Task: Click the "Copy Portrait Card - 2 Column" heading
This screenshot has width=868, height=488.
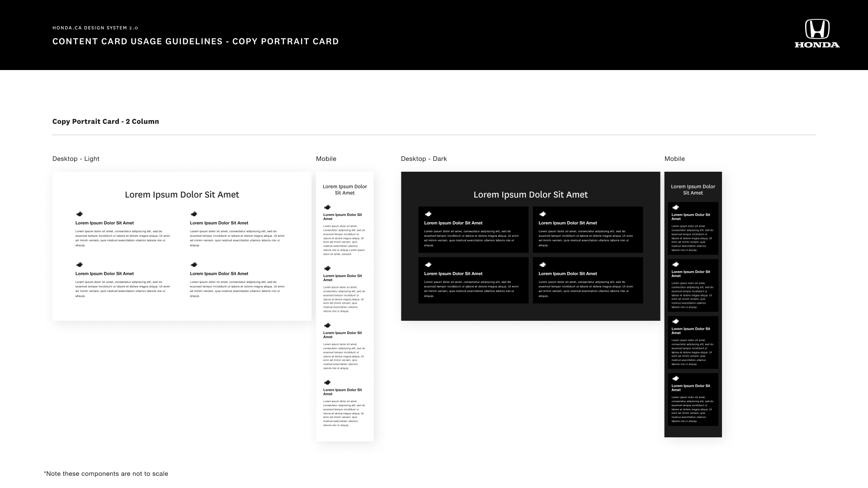Action: [x=106, y=122]
